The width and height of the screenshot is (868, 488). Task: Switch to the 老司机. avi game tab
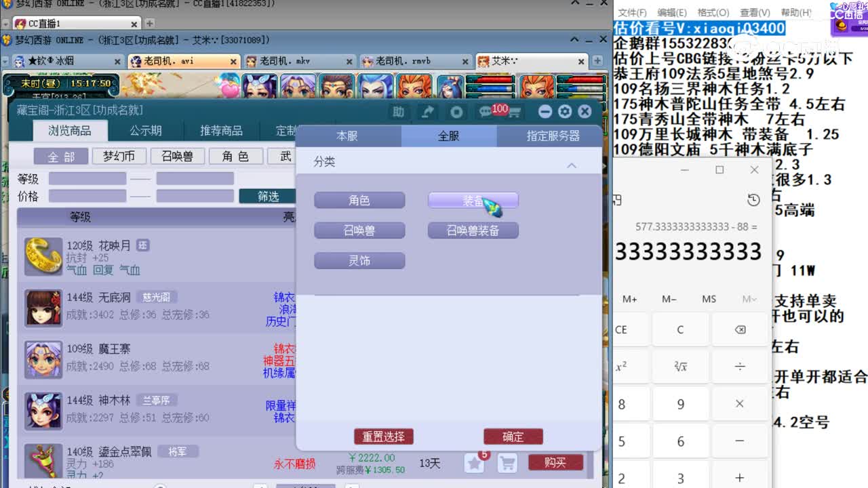click(x=183, y=61)
